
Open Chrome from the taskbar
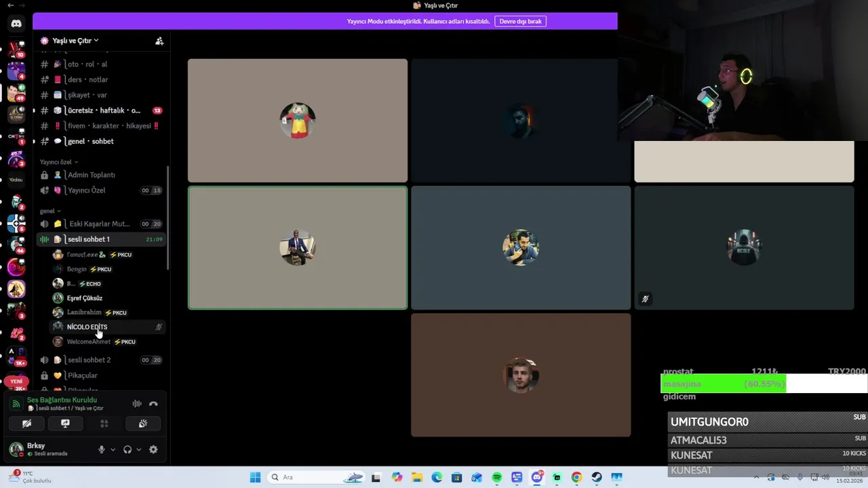point(576,477)
